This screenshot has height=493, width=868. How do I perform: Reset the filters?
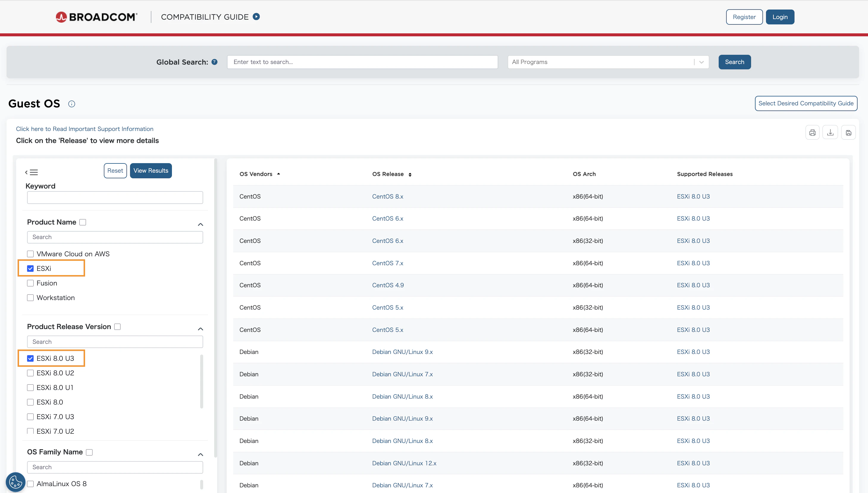[115, 171]
